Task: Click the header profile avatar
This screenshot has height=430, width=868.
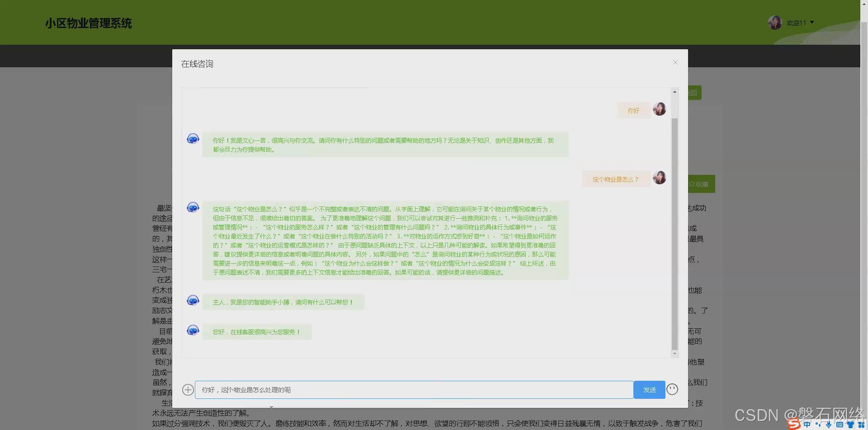Action: click(775, 23)
